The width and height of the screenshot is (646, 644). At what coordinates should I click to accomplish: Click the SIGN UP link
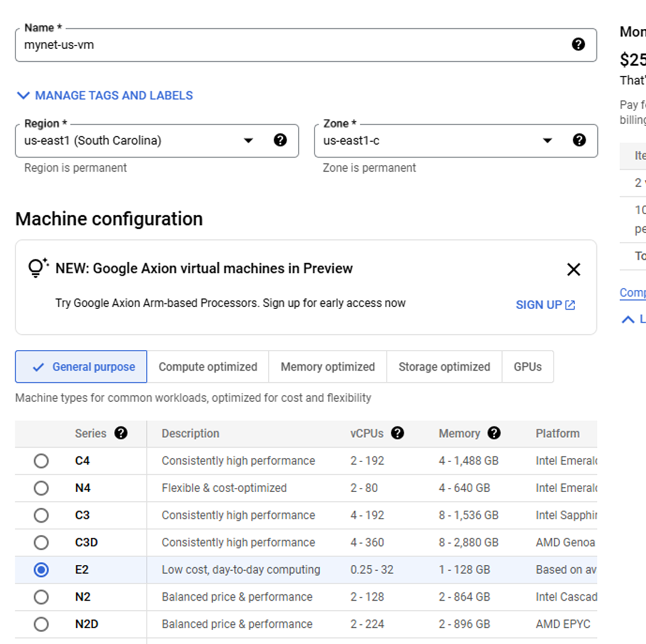coord(546,305)
